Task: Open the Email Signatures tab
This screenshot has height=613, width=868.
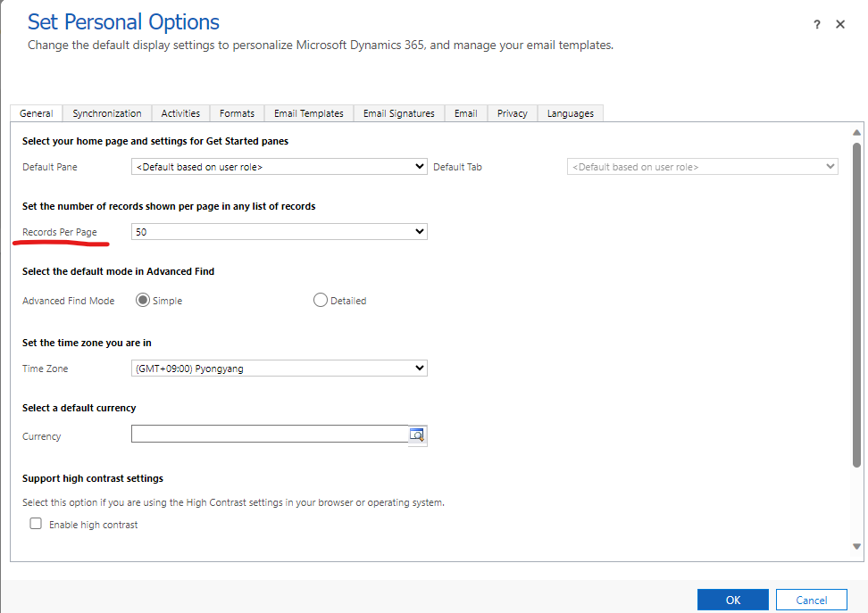Action: pyautogui.click(x=399, y=113)
